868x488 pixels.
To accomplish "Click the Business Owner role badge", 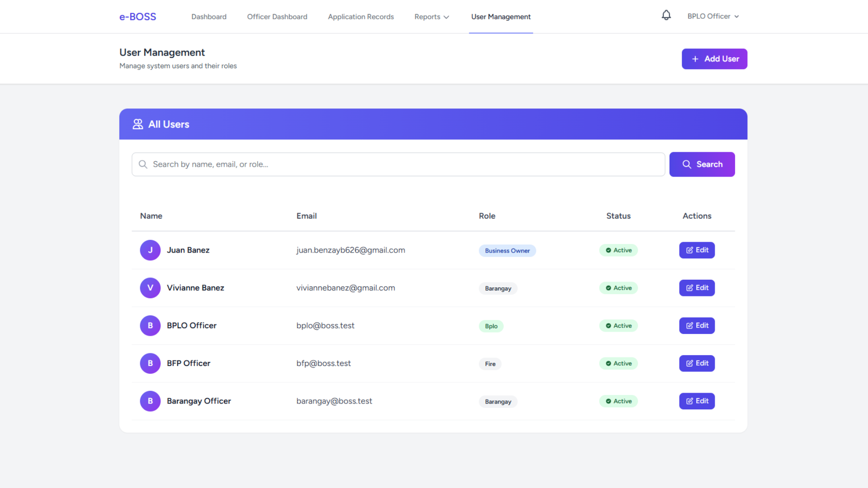I will (x=507, y=251).
